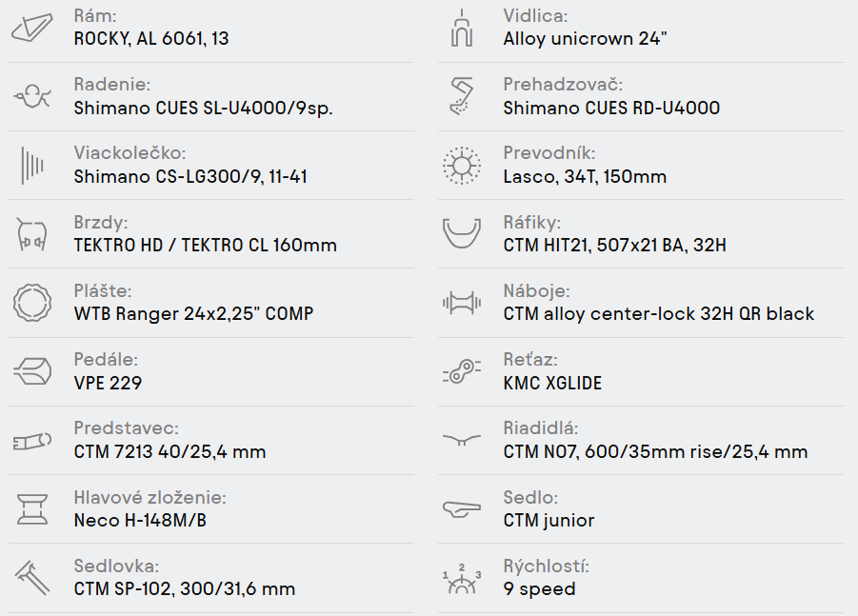Select the stem icon beside Predstavec

pos(32,441)
